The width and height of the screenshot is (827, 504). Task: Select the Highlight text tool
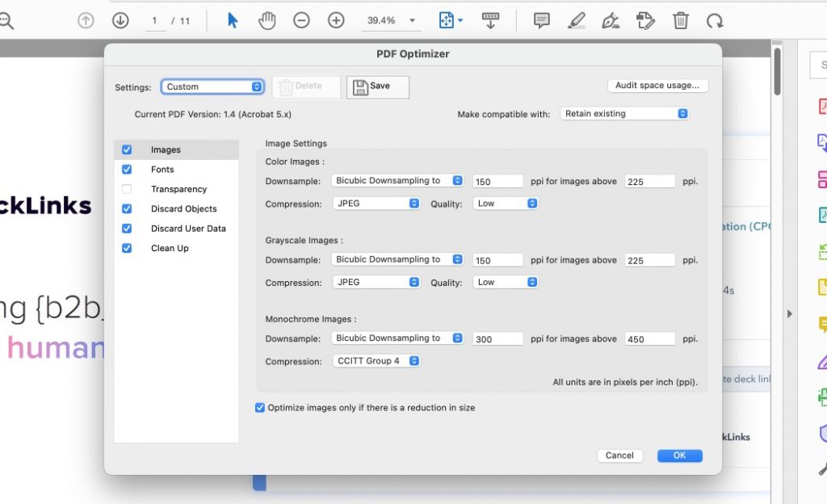point(577,20)
